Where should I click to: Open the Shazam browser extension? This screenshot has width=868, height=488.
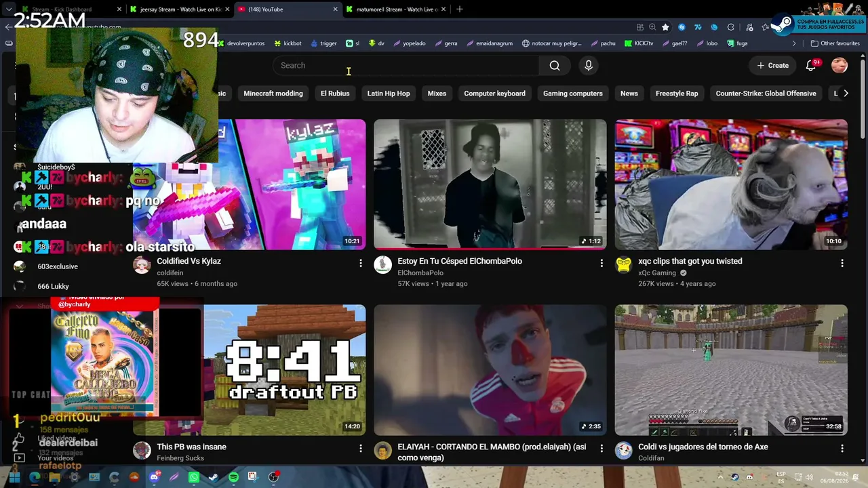click(682, 27)
